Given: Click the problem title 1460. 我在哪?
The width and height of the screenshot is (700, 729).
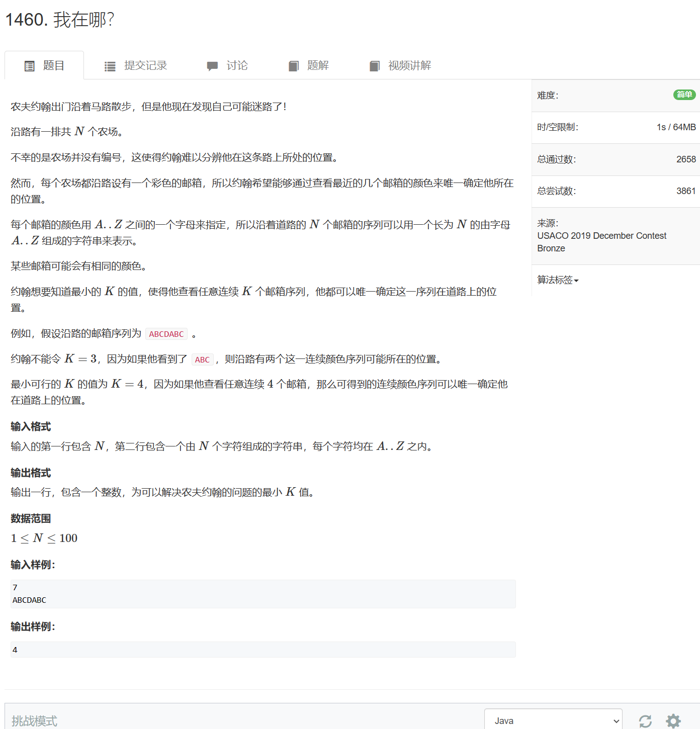Looking at the screenshot, I should (x=59, y=20).
